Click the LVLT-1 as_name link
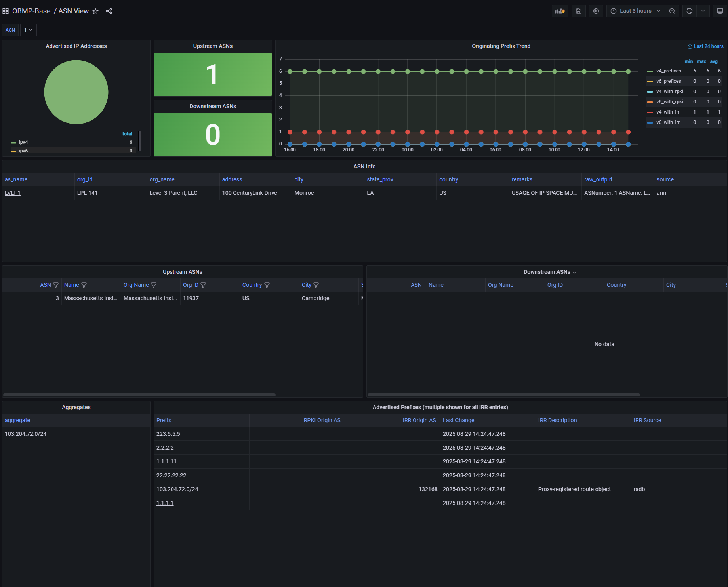The image size is (728, 587). click(12, 193)
